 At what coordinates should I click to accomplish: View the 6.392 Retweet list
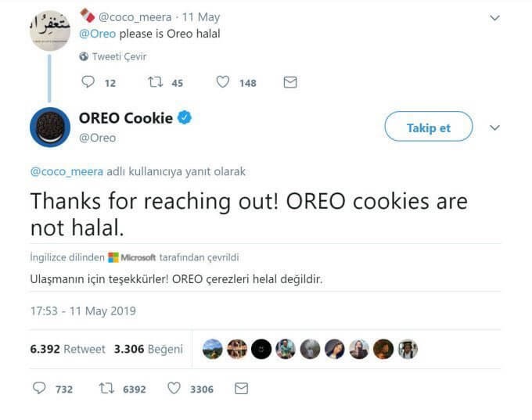coord(67,349)
